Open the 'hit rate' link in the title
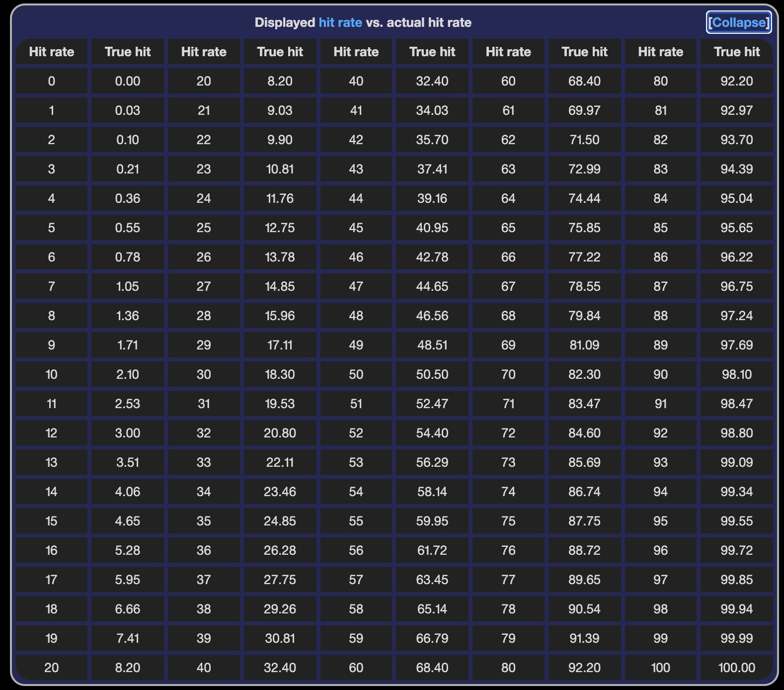 pos(340,22)
